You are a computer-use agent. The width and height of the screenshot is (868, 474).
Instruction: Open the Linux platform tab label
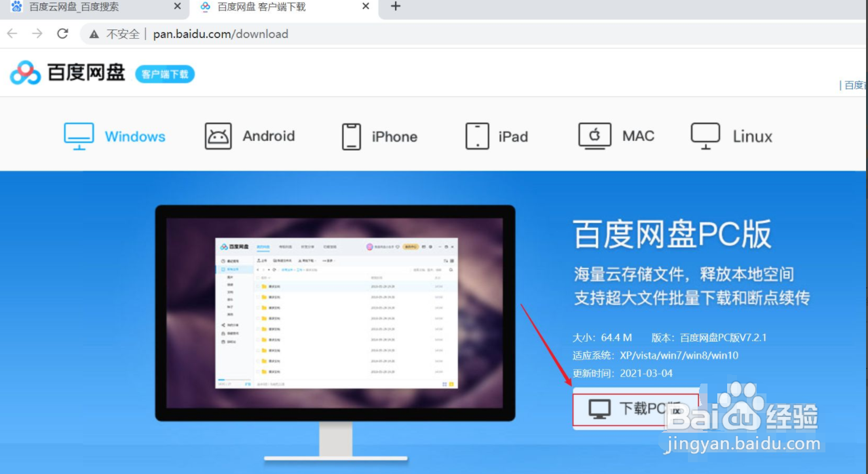[752, 136]
